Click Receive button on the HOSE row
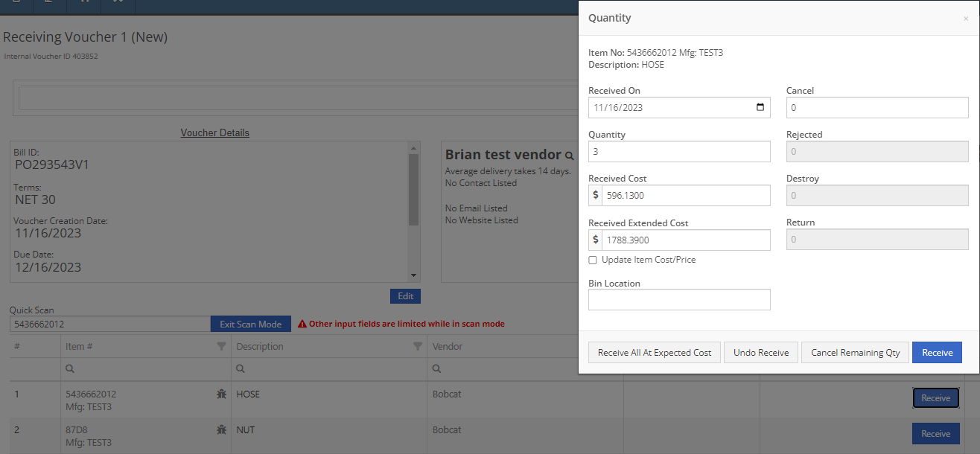 pyautogui.click(x=936, y=398)
